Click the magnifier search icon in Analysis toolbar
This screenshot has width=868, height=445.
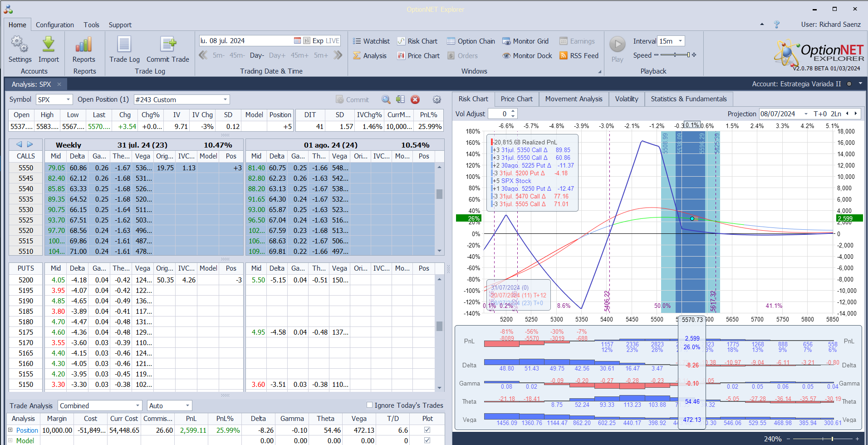386,100
